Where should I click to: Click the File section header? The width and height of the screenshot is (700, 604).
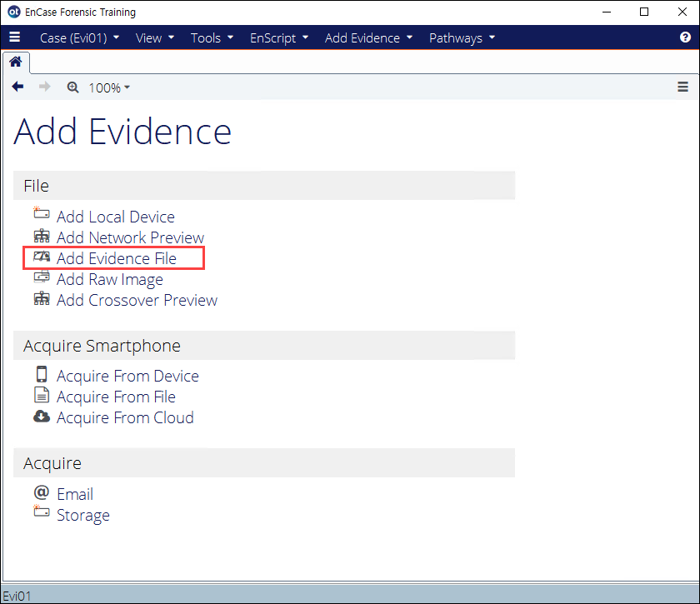click(x=264, y=185)
